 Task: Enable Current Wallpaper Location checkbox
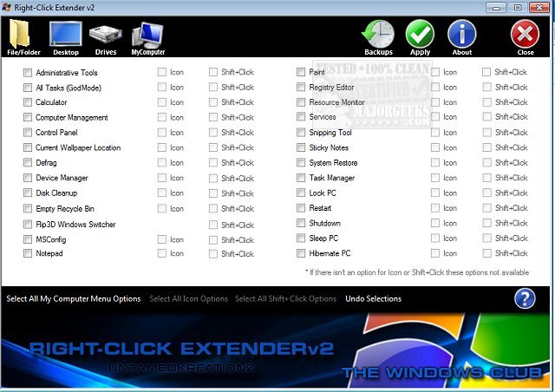pyautogui.click(x=28, y=147)
